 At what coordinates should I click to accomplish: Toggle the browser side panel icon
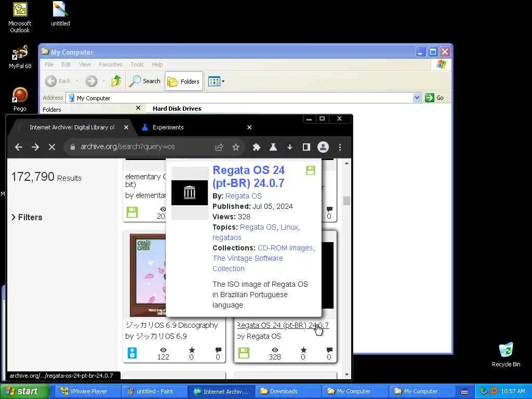point(307,147)
